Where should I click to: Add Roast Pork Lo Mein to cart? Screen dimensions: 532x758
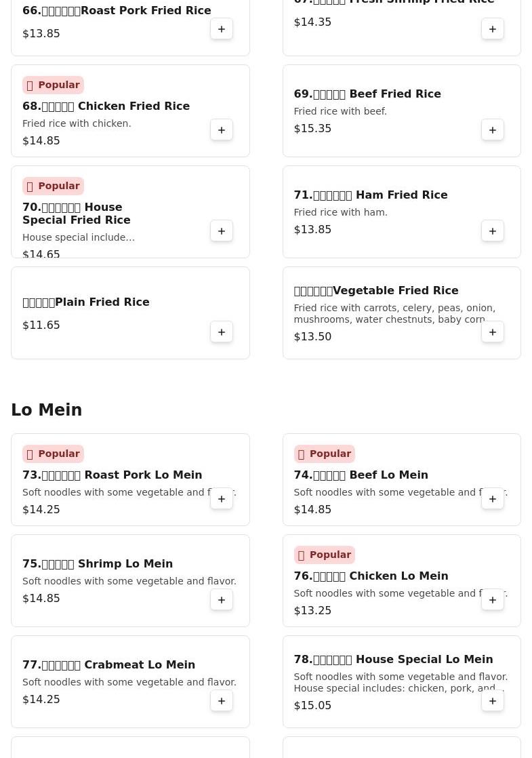(222, 499)
